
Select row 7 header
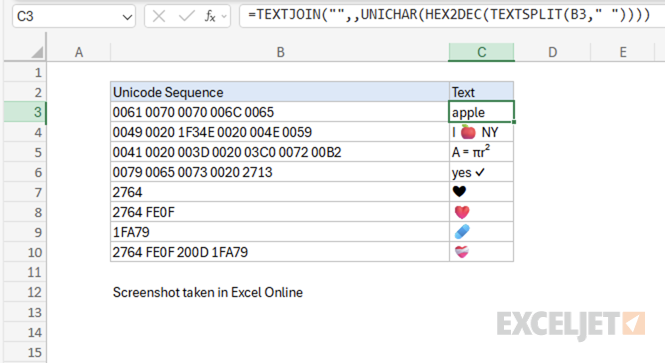(25, 192)
